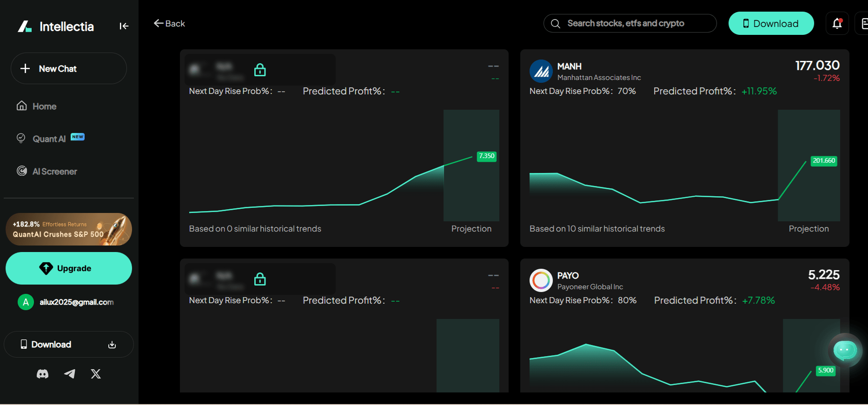Image resolution: width=868 pixels, height=405 pixels.
Task: Open notifications bell icon
Action: pyautogui.click(x=837, y=23)
